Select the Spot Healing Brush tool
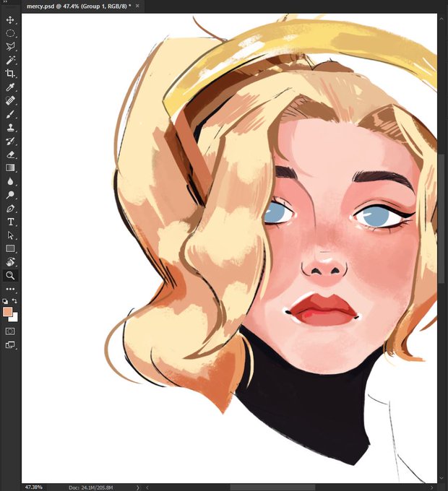The width and height of the screenshot is (448, 491). point(10,100)
